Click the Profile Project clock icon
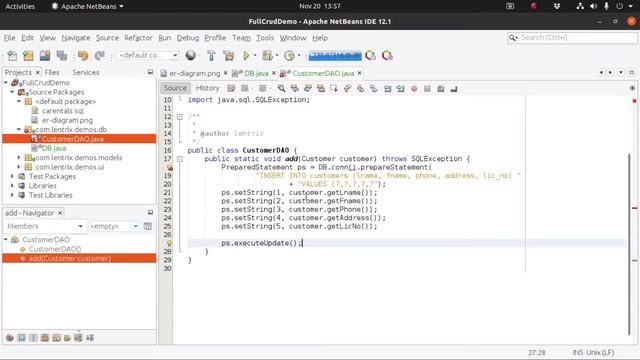 tap(289, 56)
